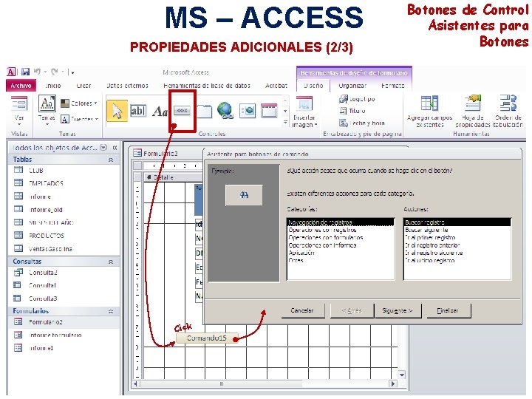Open the Datos externos tab
532x399 pixels.
(127, 86)
